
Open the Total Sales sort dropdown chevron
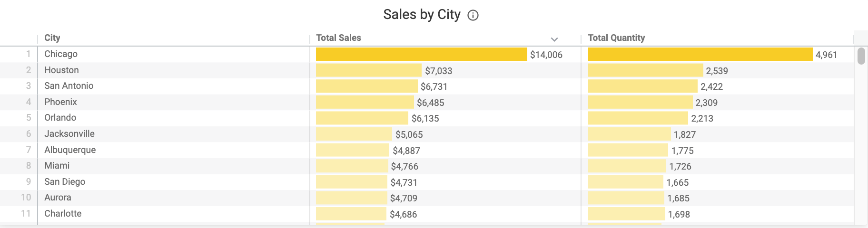click(x=554, y=39)
